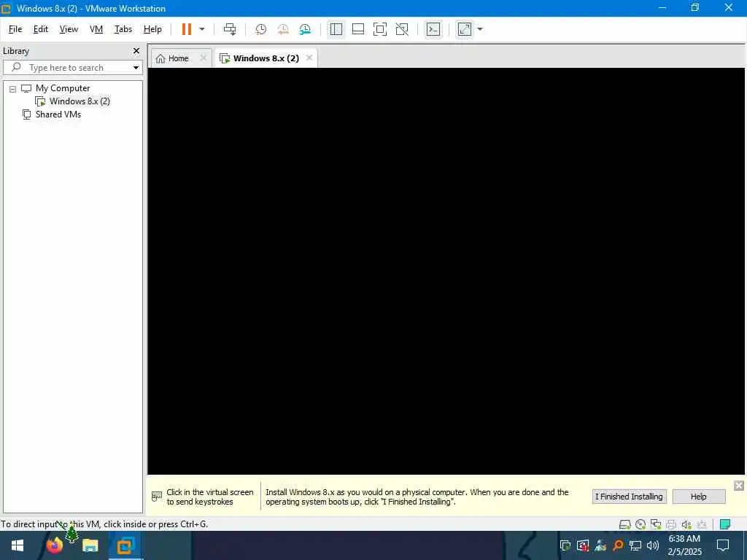Screen dimensions: 747x560
Task: Select My Computer in the library
Action: tap(63, 88)
